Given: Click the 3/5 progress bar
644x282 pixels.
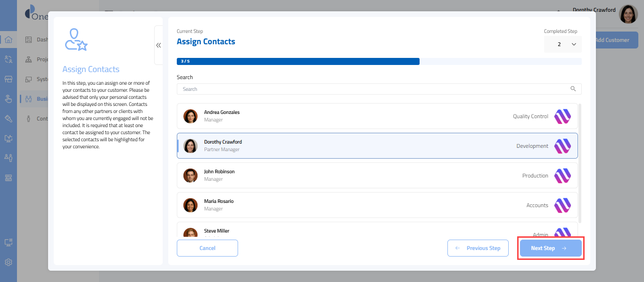Looking at the screenshot, I should click(x=298, y=61).
